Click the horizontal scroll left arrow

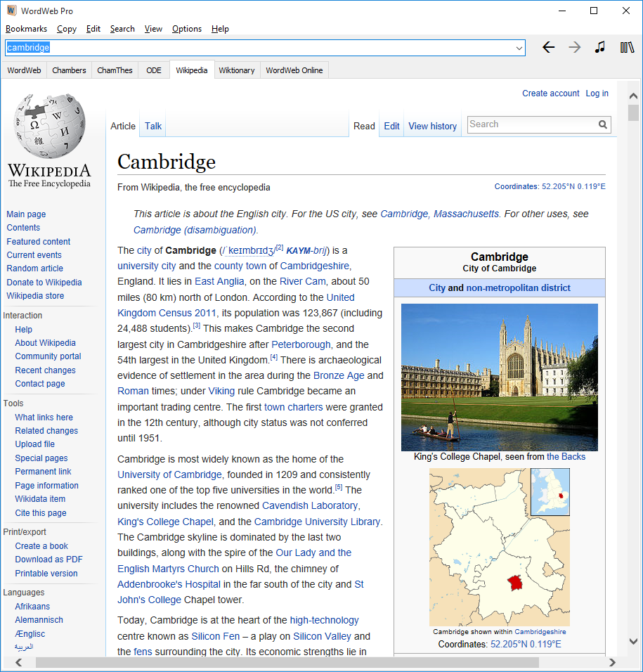pyautogui.click(x=19, y=663)
